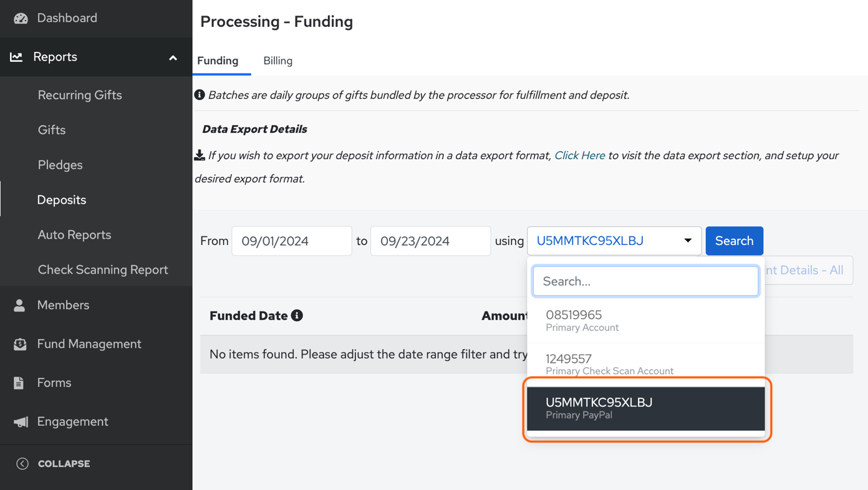Open the Deposits report in sidebar
This screenshot has height=490, width=868.
(x=61, y=199)
